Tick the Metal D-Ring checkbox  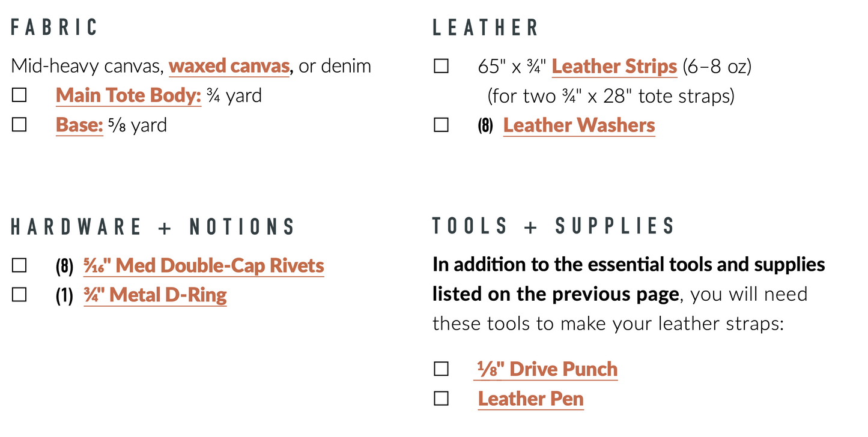tap(19, 295)
